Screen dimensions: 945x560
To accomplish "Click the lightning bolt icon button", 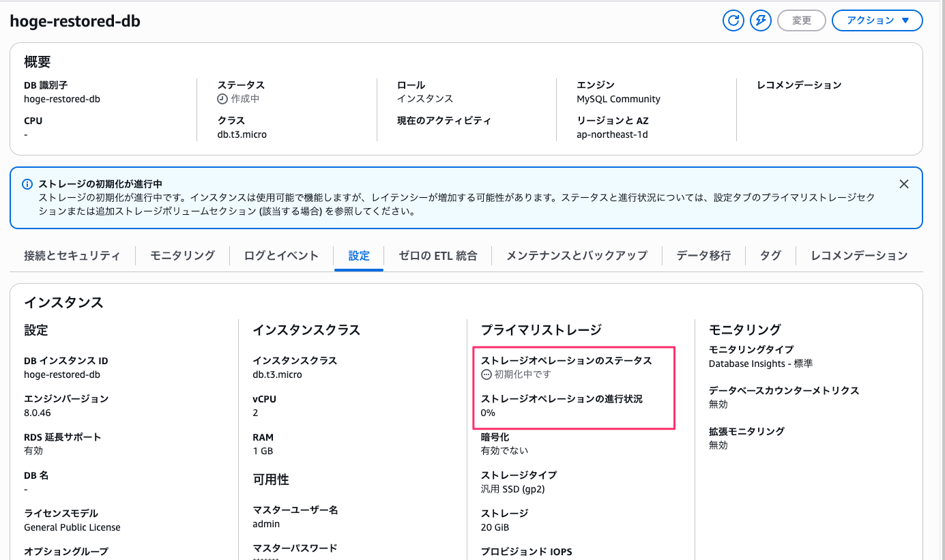I will click(x=761, y=20).
